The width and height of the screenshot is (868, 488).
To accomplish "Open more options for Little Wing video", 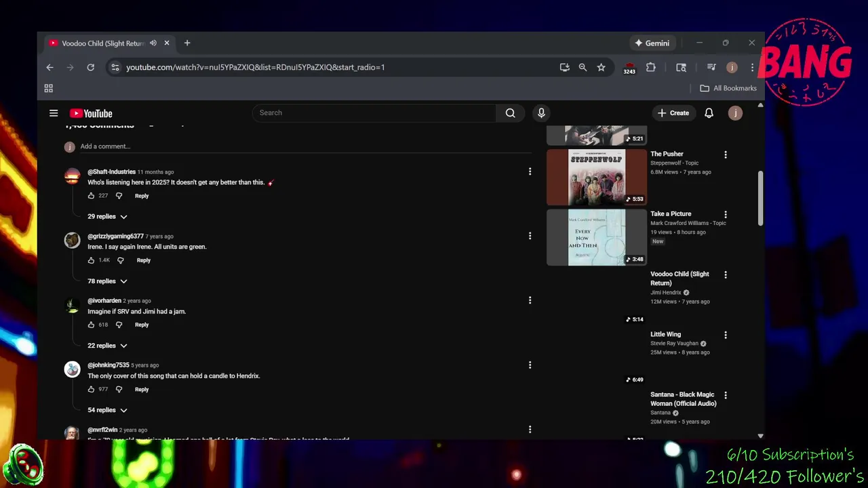I will point(726,335).
